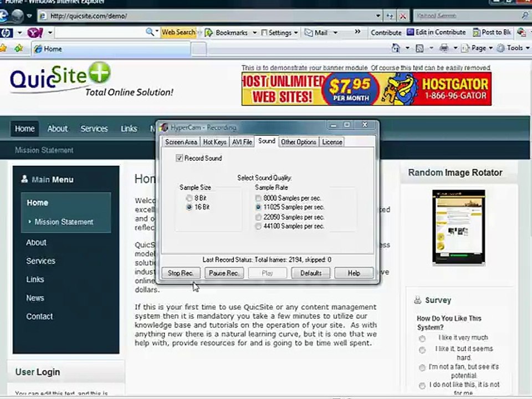Select 11025 Samples per sec.
The height and width of the screenshot is (399, 532).
click(258, 207)
